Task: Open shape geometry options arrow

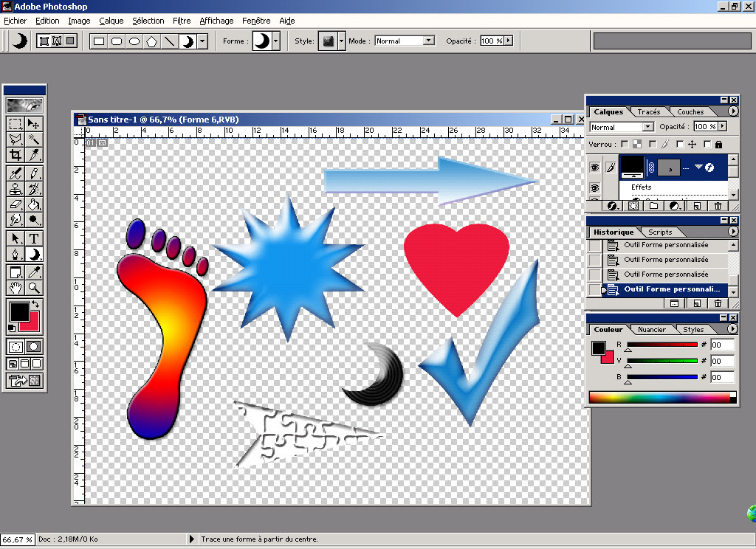Action: [x=203, y=41]
